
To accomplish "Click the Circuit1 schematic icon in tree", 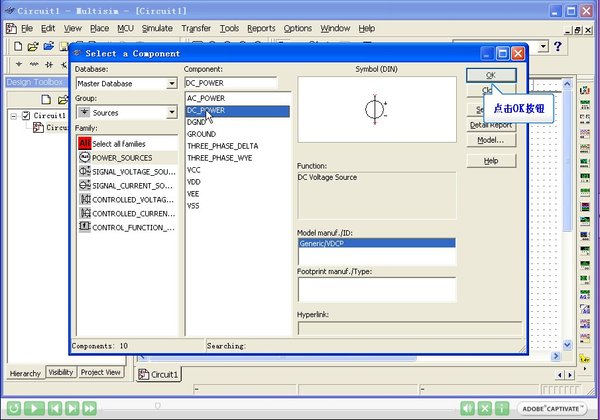I will click(x=38, y=127).
